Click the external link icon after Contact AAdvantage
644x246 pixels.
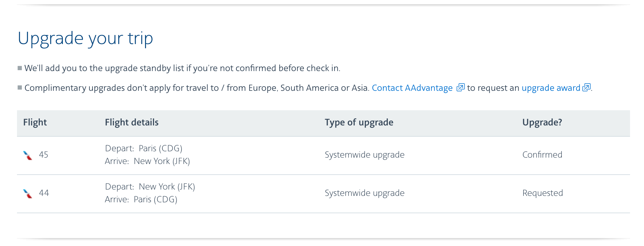click(x=460, y=88)
